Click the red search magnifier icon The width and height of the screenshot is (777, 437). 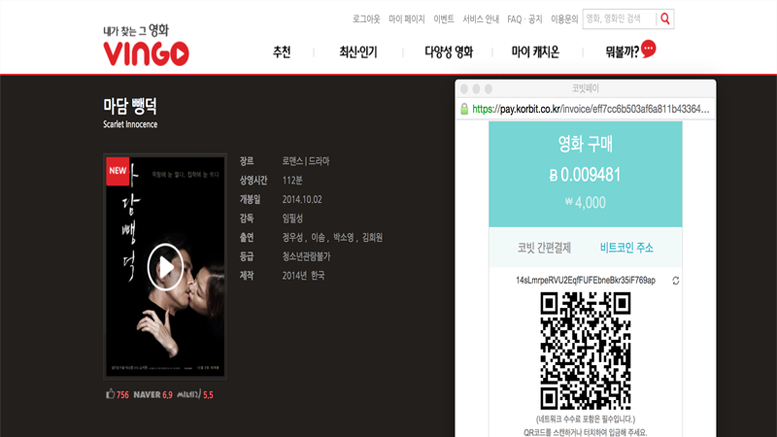click(x=665, y=19)
